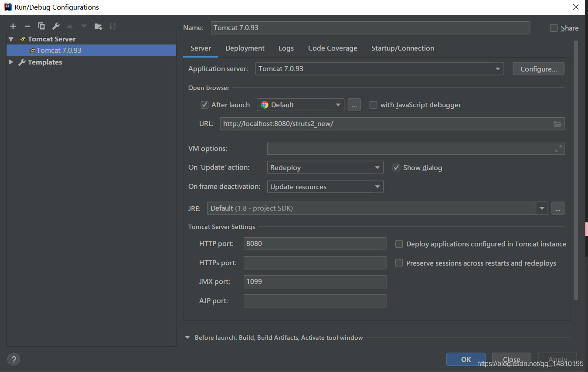
Task: Enable Deploy applications configured in Tomcat instance
Action: point(399,244)
